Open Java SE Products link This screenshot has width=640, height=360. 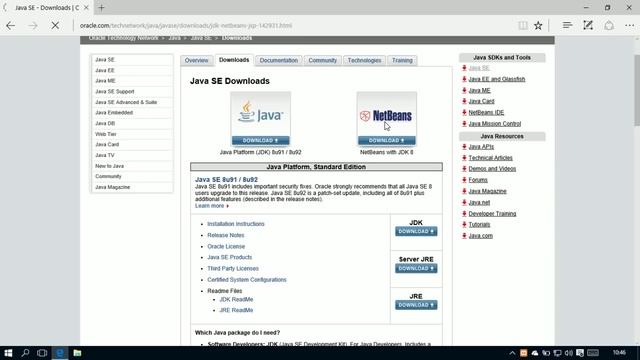click(229, 257)
